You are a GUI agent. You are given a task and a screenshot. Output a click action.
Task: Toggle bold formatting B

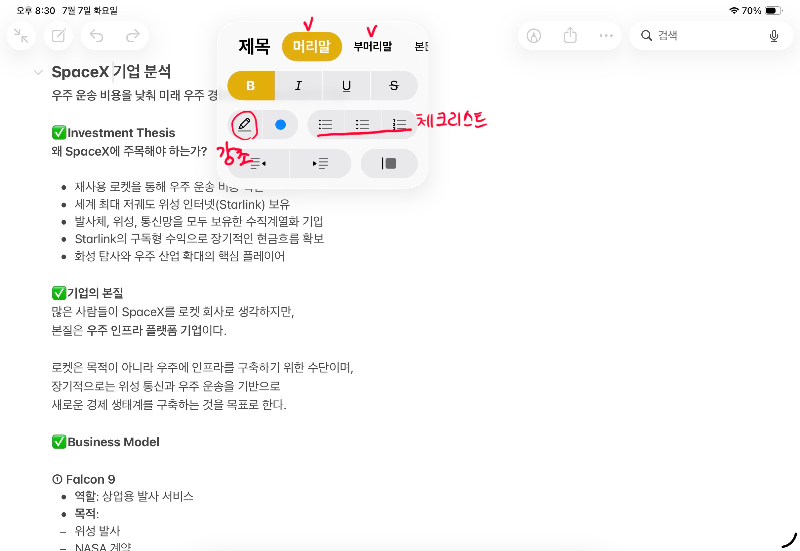pos(251,86)
